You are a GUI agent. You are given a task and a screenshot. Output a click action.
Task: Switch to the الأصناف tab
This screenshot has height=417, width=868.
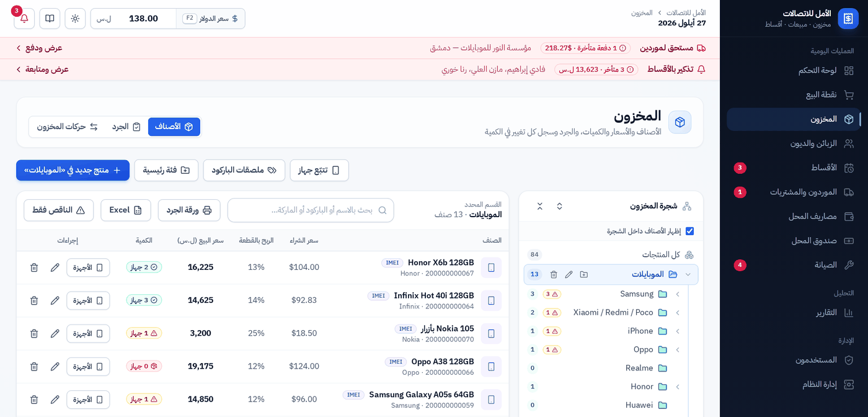click(174, 127)
